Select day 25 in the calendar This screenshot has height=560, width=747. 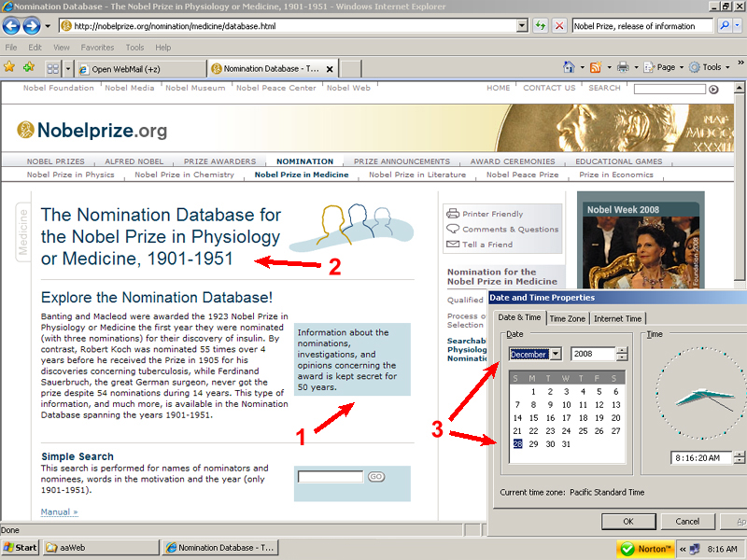point(583,431)
